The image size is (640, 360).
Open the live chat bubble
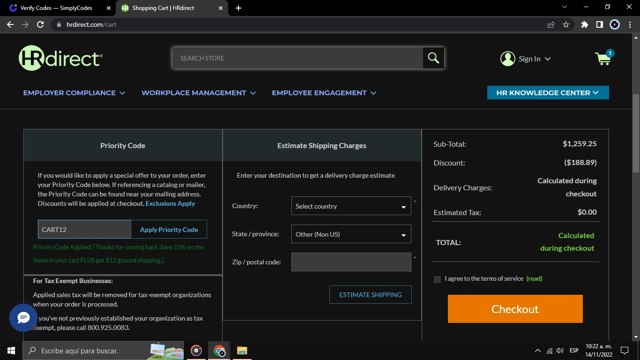(23, 318)
